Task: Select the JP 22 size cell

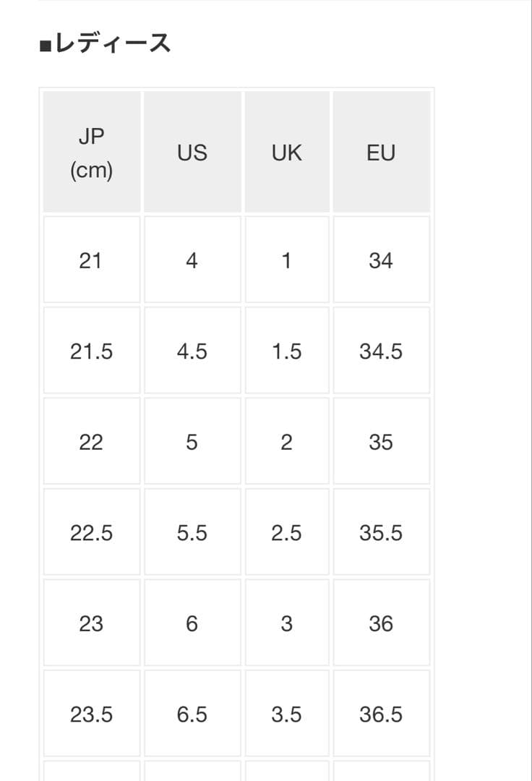Action: click(x=91, y=442)
